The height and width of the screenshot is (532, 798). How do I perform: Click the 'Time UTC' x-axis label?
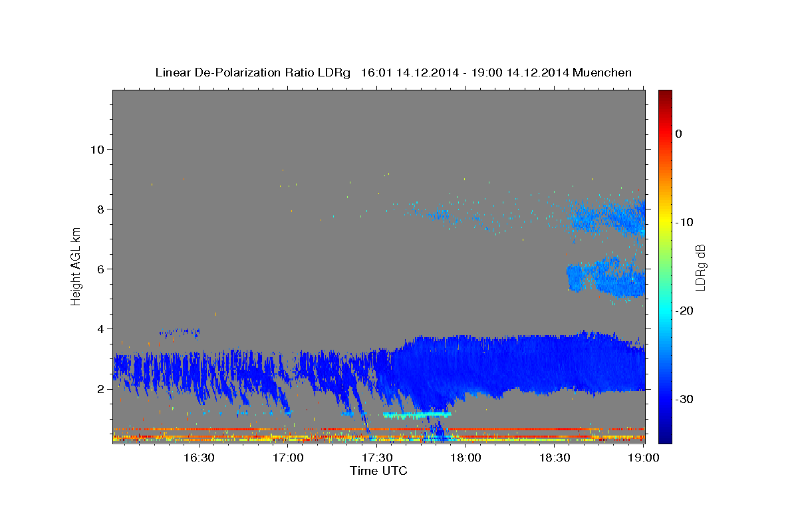tap(378, 471)
